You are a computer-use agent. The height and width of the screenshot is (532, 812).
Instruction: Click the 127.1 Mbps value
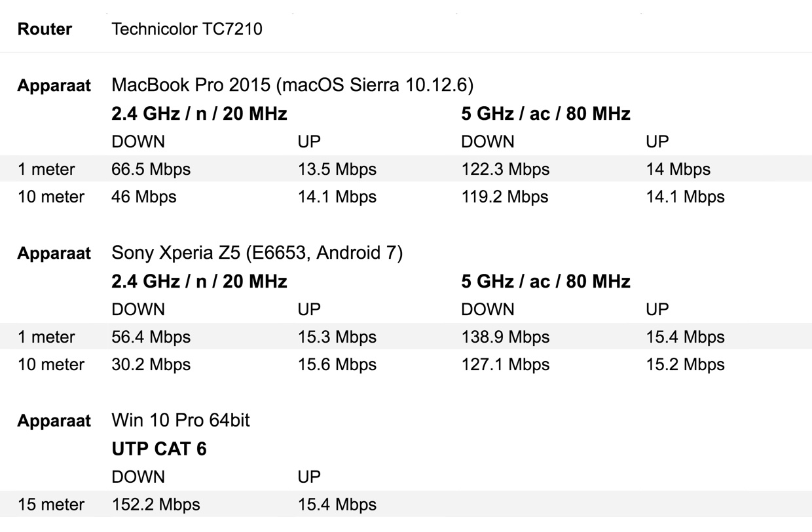pos(506,364)
